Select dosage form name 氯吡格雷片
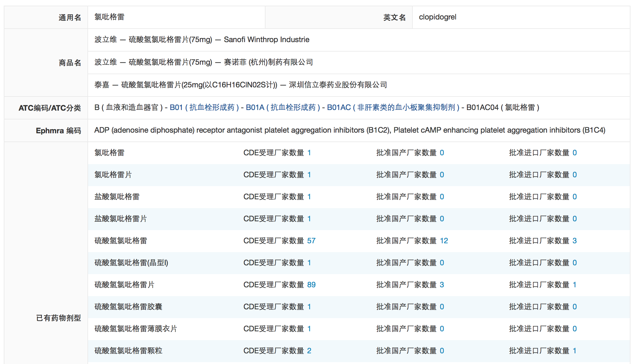 tap(113, 175)
